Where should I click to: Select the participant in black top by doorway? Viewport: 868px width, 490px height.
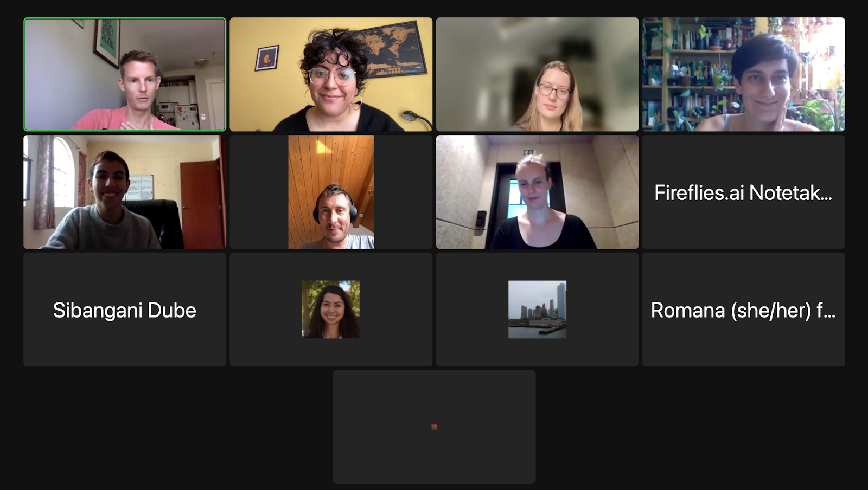coord(537,192)
